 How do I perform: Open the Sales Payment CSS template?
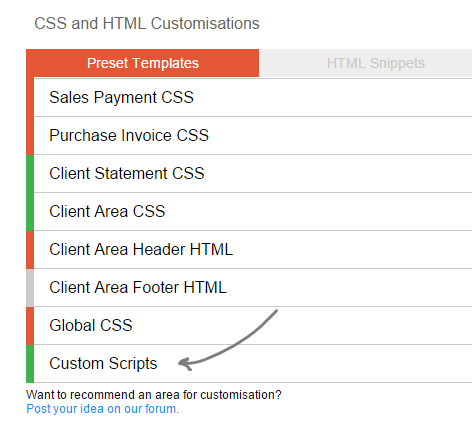pos(253,98)
